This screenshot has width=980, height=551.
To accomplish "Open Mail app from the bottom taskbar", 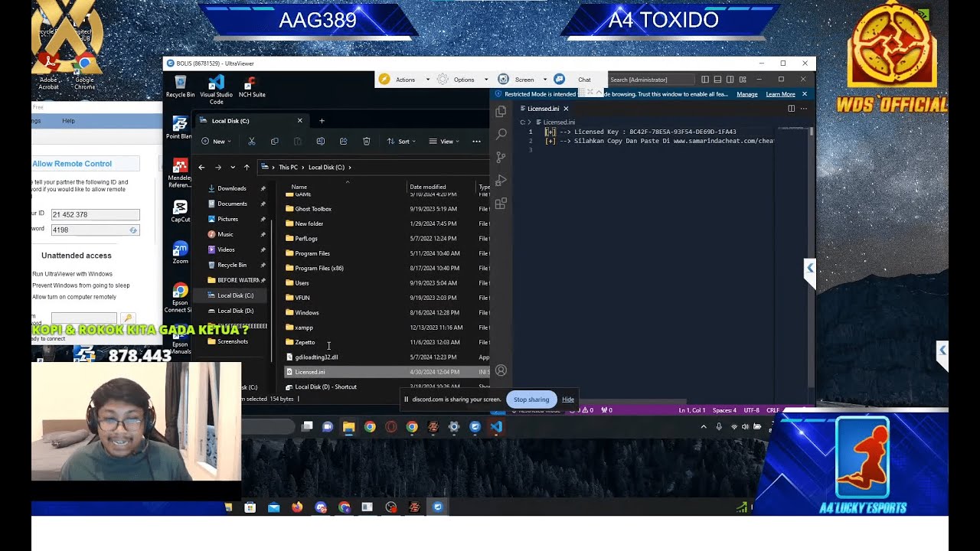I will [273, 507].
